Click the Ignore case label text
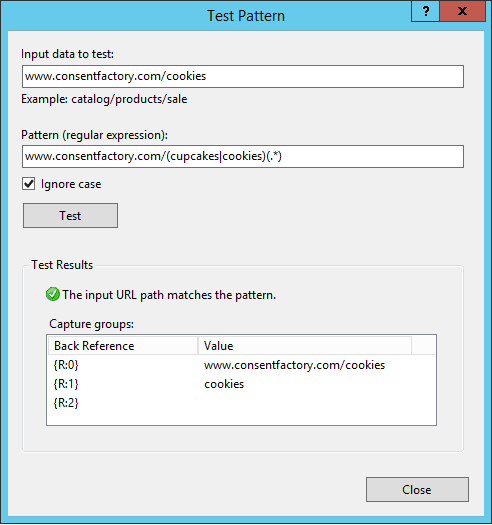Screen dimensions: 492x525 (x=71, y=184)
